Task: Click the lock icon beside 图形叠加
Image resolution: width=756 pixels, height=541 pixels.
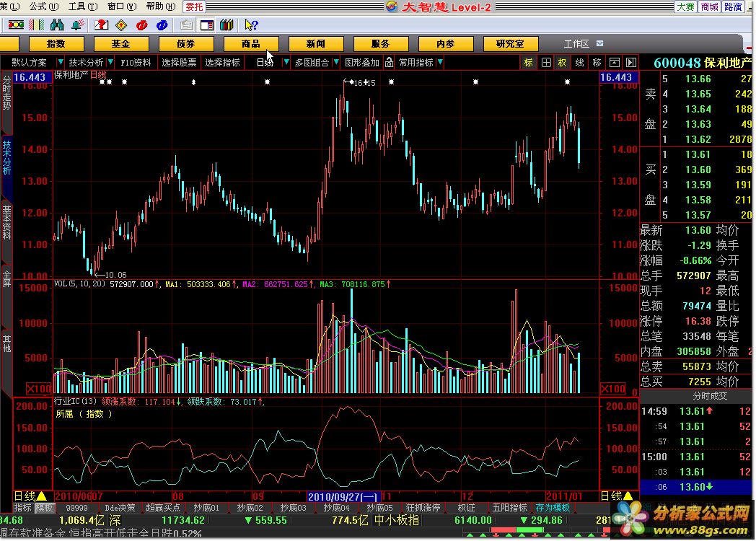Action: point(389,62)
